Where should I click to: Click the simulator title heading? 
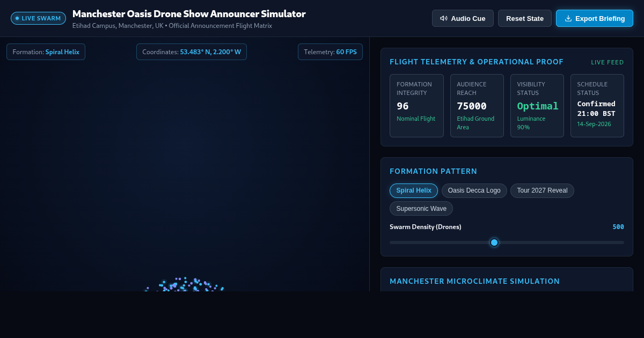pos(189,14)
